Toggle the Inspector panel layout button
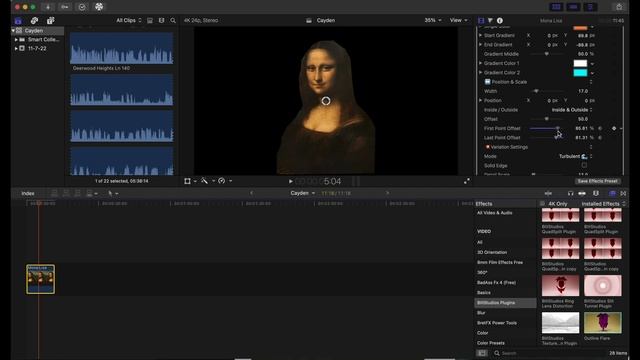The image size is (640, 360). 590,7
